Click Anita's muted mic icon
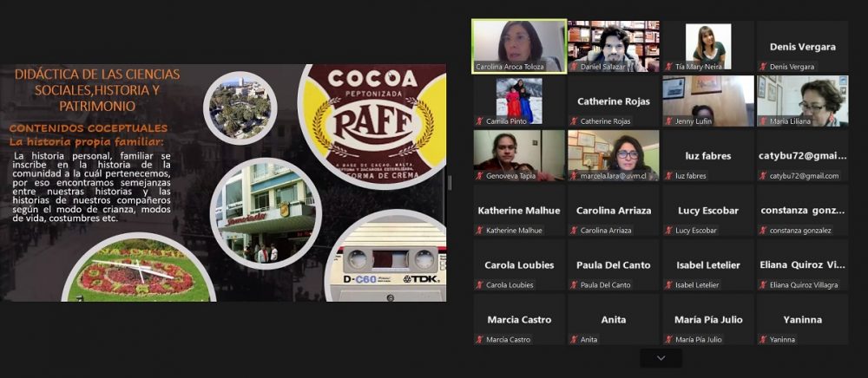 click(x=574, y=339)
